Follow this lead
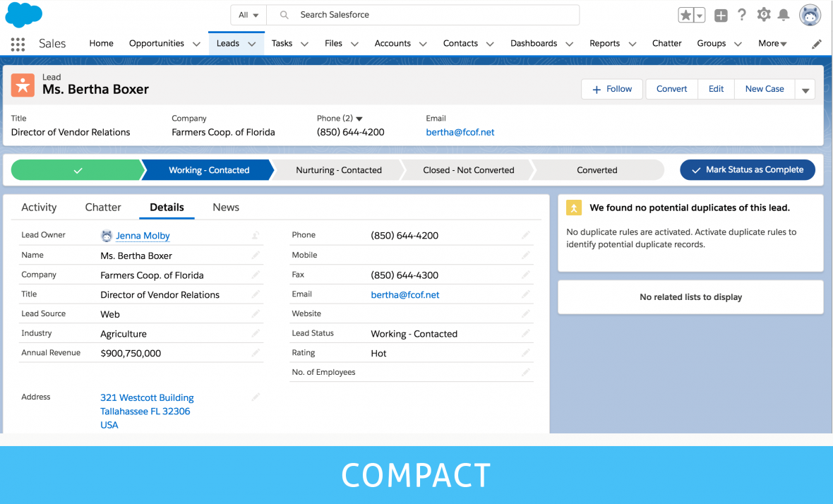Image resolution: width=833 pixels, height=504 pixels. coord(611,89)
